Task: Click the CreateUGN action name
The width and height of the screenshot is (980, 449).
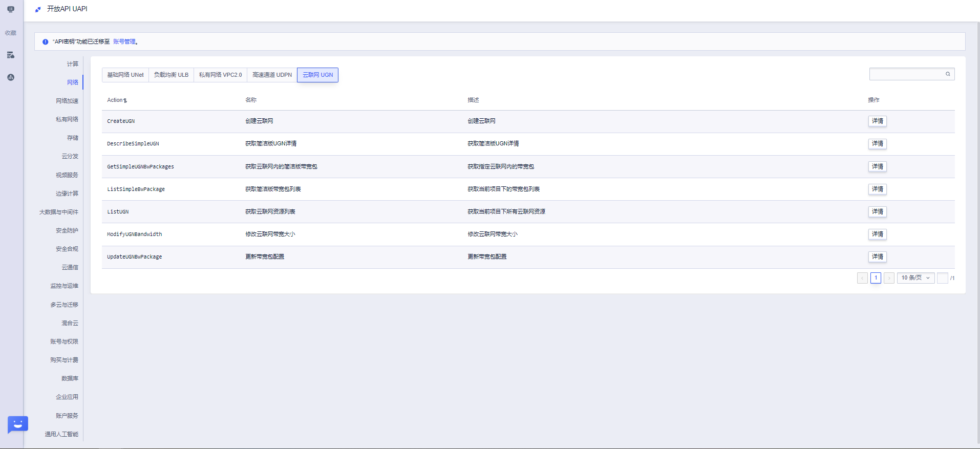Action: coord(121,121)
